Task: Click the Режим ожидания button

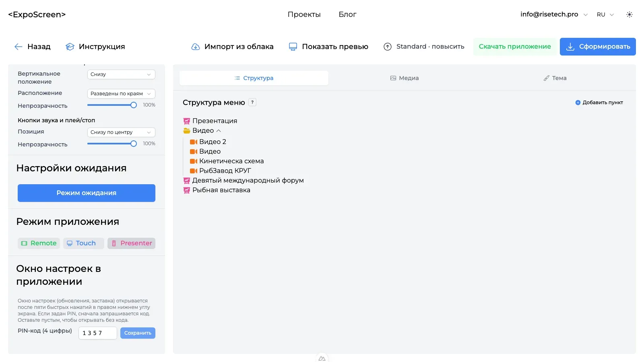Action: (87, 193)
